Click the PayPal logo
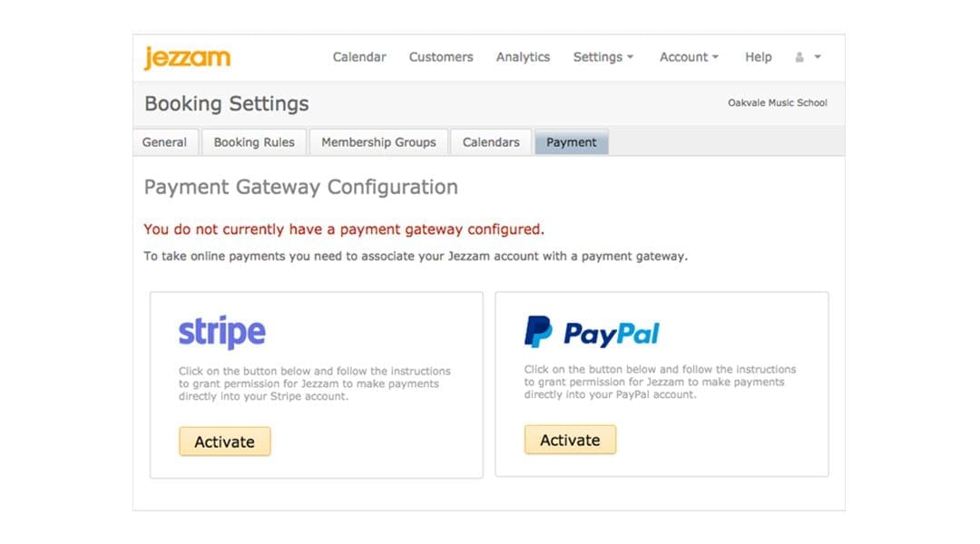Image resolution: width=980 pixels, height=544 pixels. click(592, 333)
